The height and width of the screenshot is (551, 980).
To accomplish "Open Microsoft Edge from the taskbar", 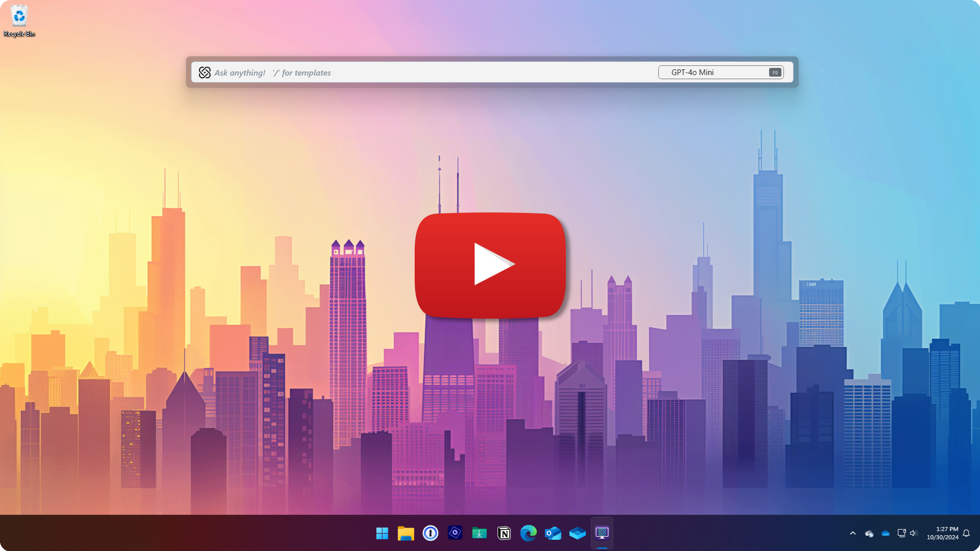I will coord(529,533).
